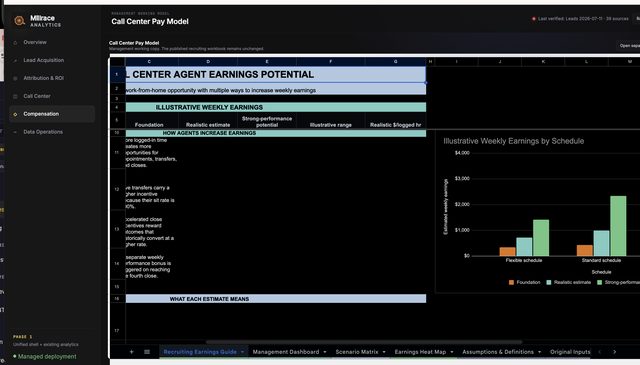Click the Realistic $/logged hr heading cell
Screen dimensions: 640x365
click(396, 121)
